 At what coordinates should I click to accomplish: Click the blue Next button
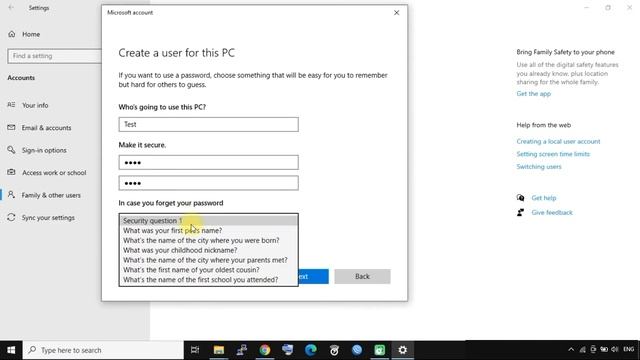click(x=313, y=276)
